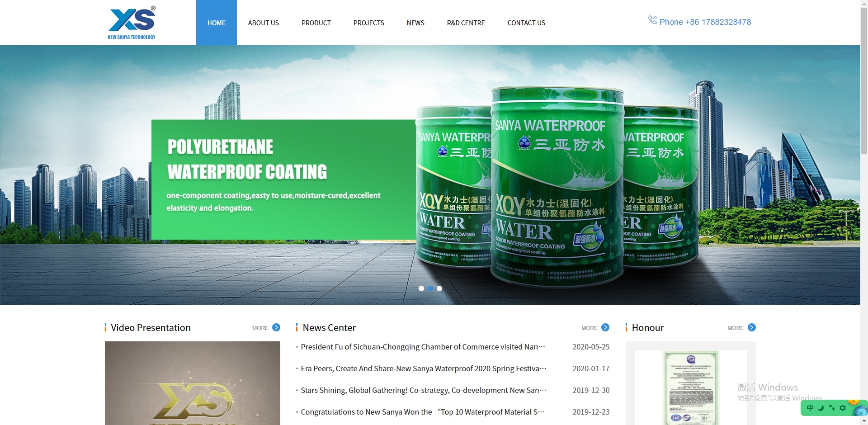Open the Stars Shining, Global Gathering article

[x=423, y=390]
